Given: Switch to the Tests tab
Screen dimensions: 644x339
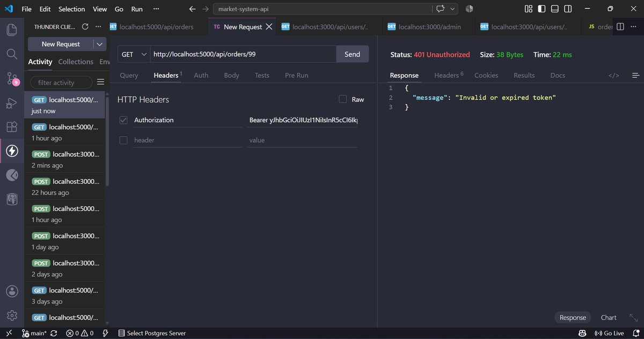Looking at the screenshot, I should point(262,75).
